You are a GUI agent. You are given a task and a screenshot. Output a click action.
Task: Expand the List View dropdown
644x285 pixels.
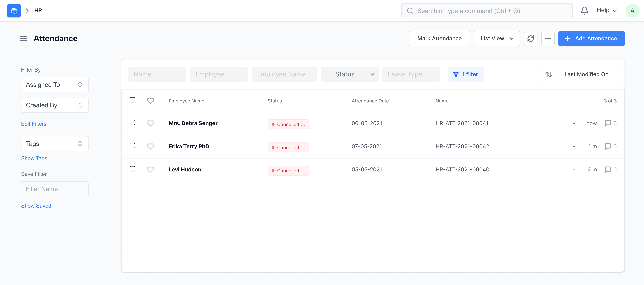[x=497, y=38]
